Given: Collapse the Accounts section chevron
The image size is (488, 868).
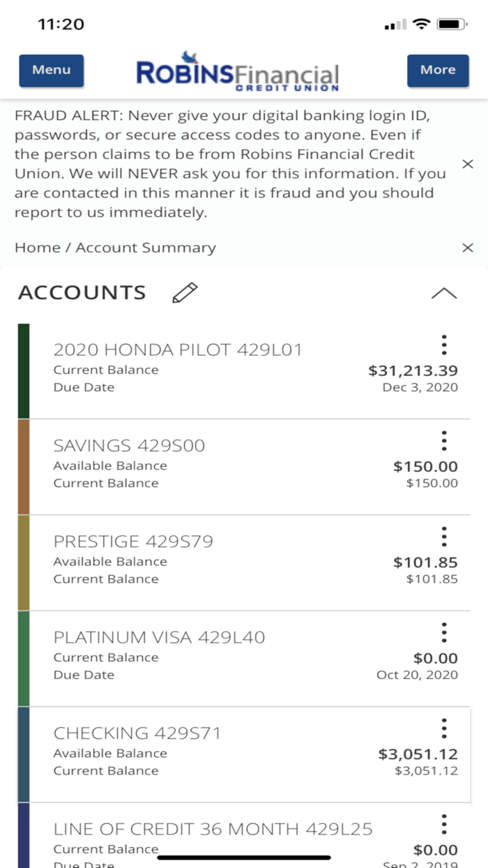Looking at the screenshot, I should (444, 293).
